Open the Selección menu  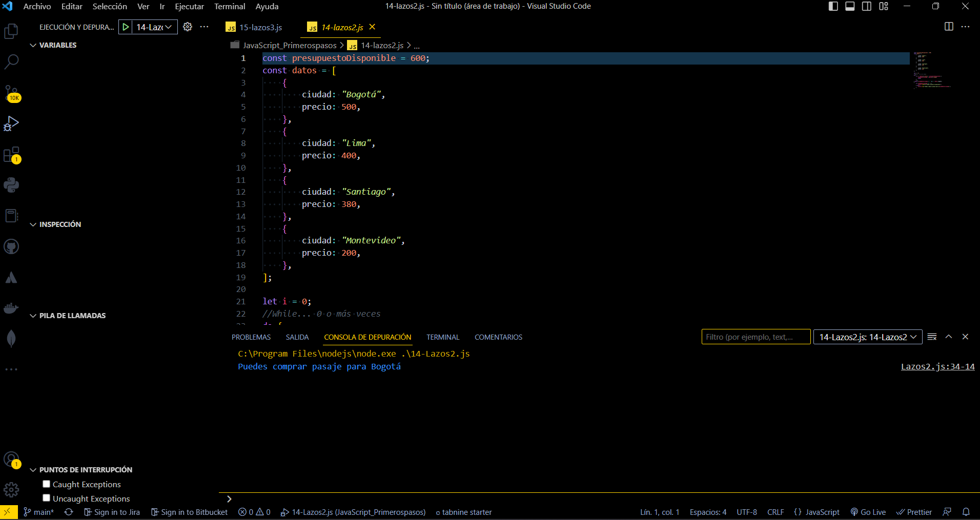[110, 6]
